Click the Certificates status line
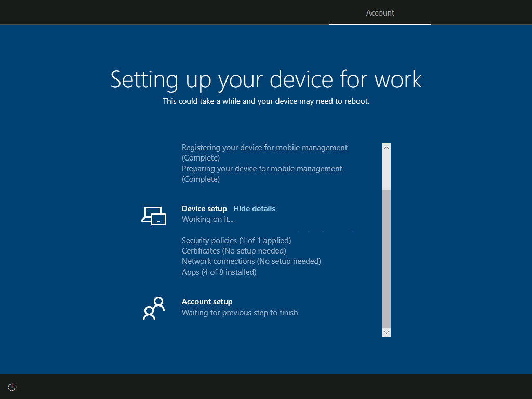The height and width of the screenshot is (399, 532). pos(234,251)
